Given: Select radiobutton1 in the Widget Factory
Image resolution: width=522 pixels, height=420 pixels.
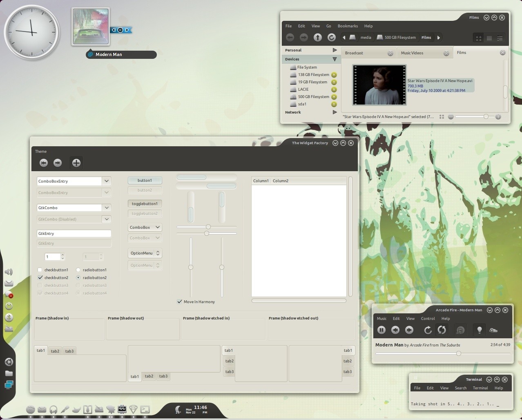Looking at the screenshot, I should 78,270.
